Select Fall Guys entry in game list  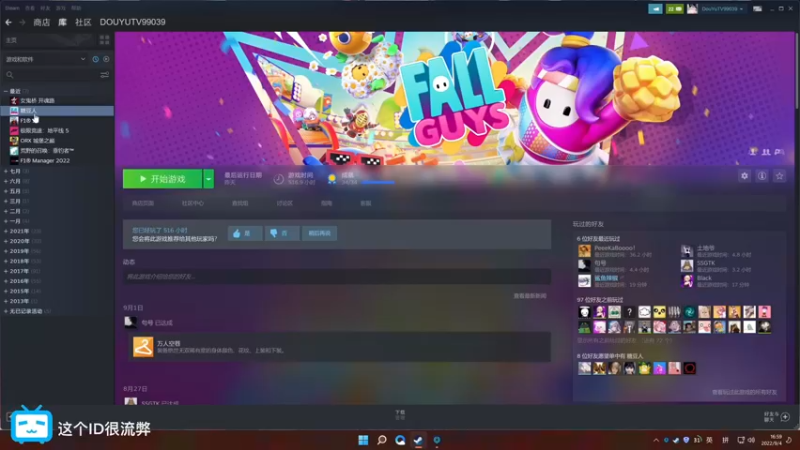[x=57, y=111]
